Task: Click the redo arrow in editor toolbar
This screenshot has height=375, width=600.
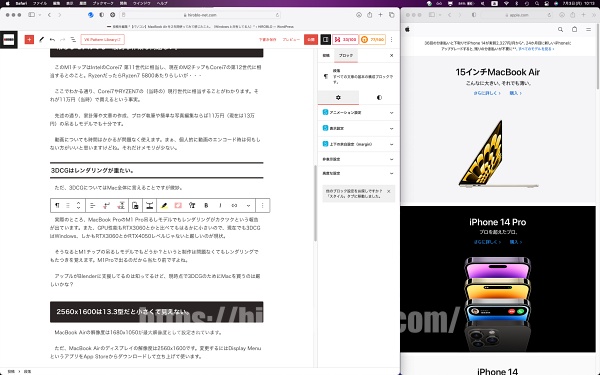Action: [x=62, y=39]
